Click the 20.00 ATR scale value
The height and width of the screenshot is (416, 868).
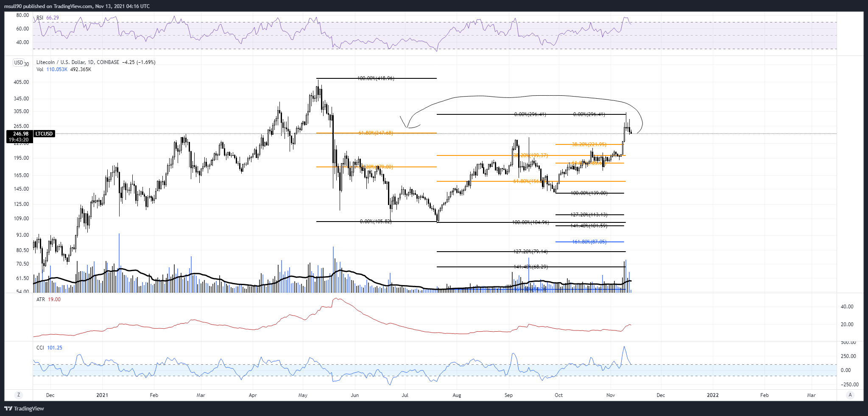tap(847, 324)
